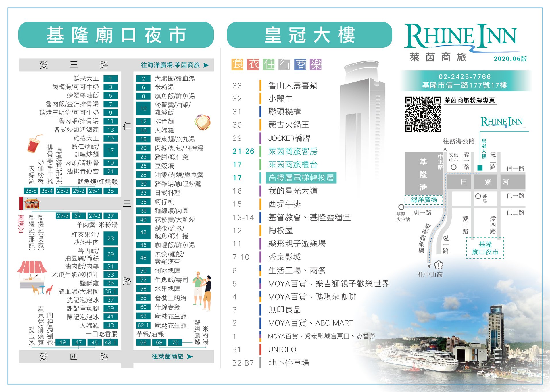
Task: Click the 2020.06版 version text
Action: tap(510, 59)
